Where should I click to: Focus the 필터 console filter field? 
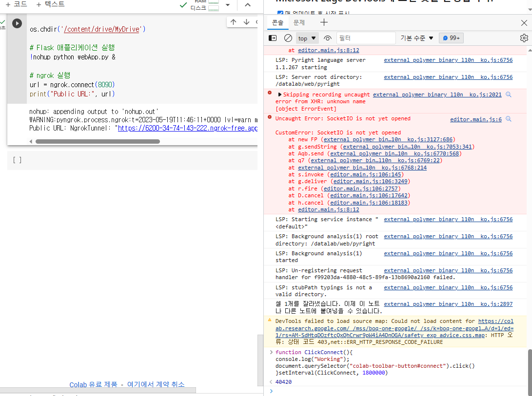pos(366,38)
